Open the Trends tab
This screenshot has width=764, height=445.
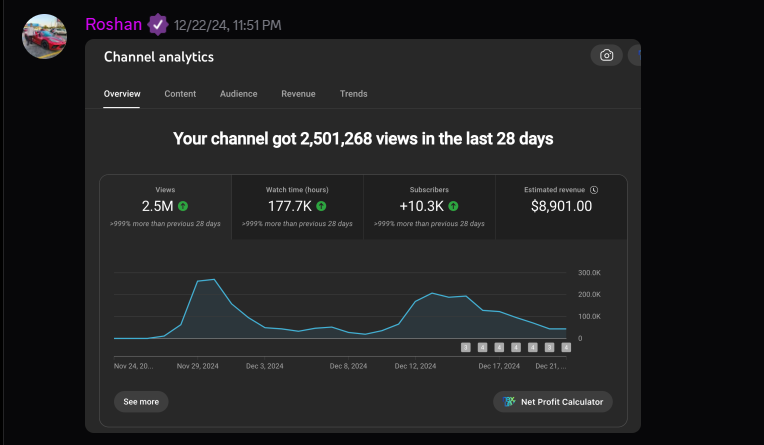click(353, 94)
